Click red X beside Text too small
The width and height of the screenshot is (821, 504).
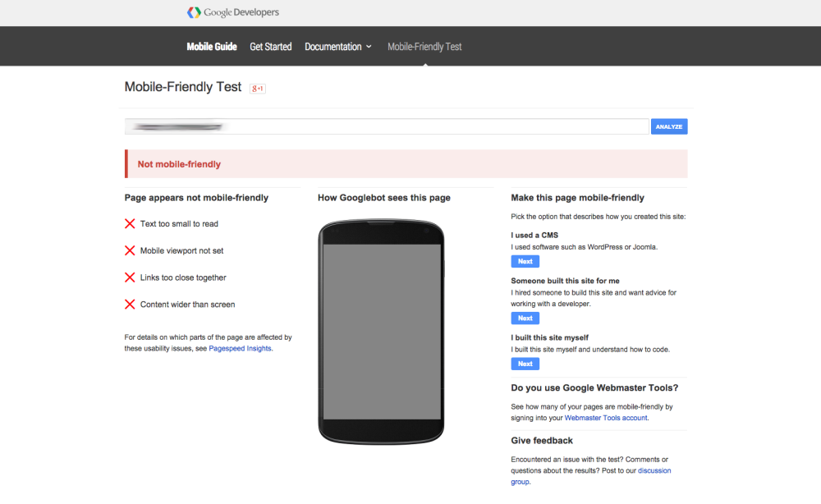coord(130,223)
